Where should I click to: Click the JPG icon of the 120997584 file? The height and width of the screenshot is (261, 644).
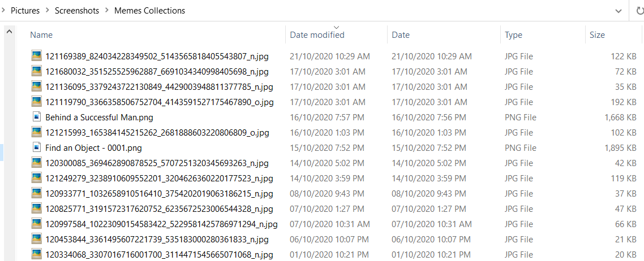[37, 224]
